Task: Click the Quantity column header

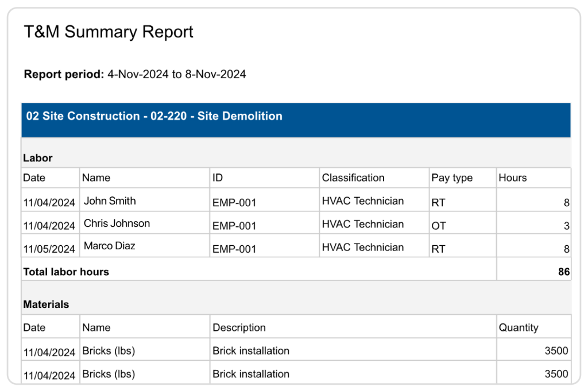Action: [x=519, y=328]
